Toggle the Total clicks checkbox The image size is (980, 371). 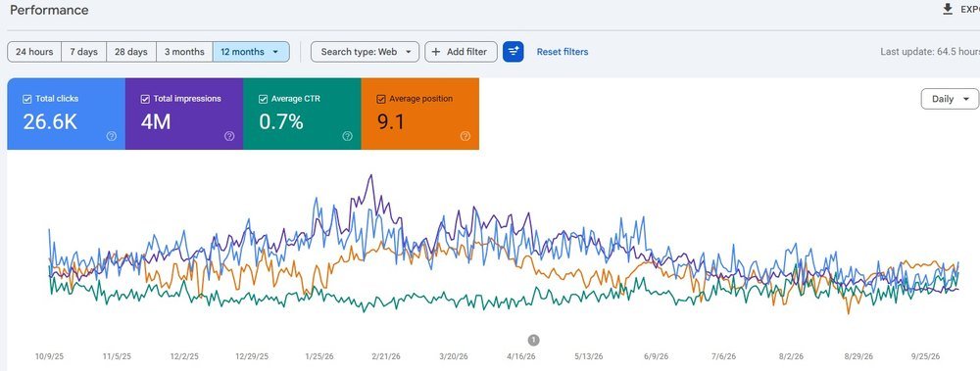point(26,99)
